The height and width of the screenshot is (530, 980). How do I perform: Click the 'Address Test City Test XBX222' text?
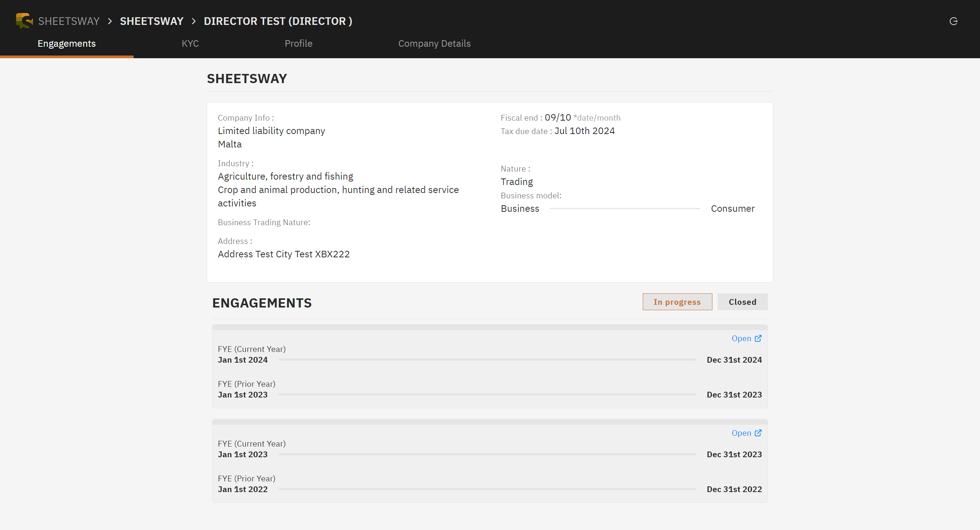coord(284,254)
